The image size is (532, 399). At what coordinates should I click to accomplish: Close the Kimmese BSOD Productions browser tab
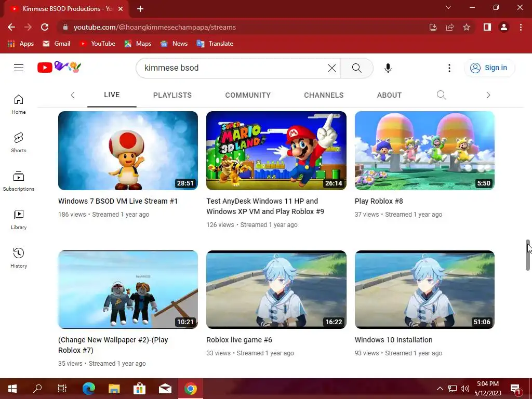coord(121,9)
